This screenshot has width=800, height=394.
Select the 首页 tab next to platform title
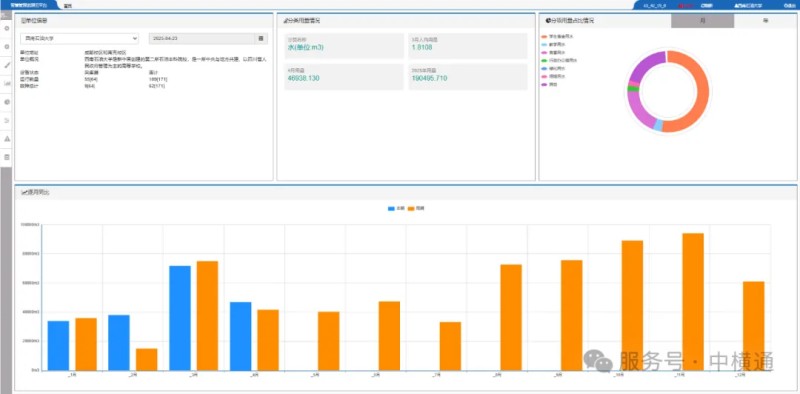click(x=67, y=6)
